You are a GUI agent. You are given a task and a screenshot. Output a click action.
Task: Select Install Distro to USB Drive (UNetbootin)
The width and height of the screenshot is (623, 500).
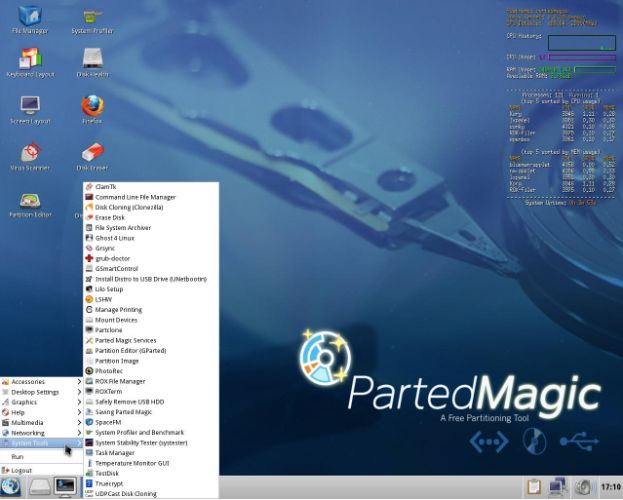151,279
